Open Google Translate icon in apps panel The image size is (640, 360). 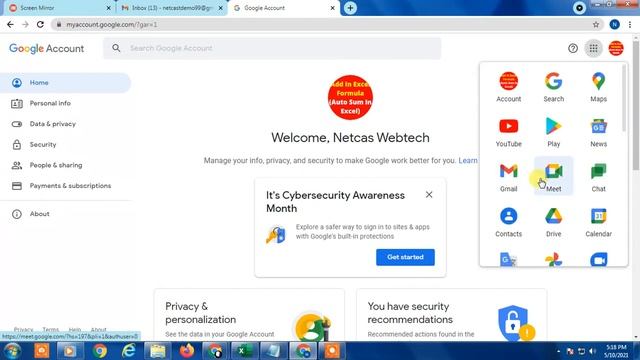point(509,260)
